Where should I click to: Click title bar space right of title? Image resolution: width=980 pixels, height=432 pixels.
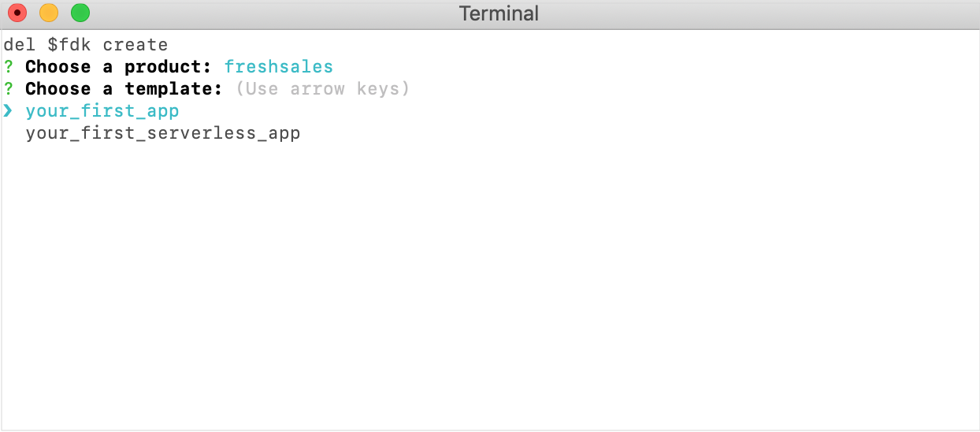(x=756, y=13)
